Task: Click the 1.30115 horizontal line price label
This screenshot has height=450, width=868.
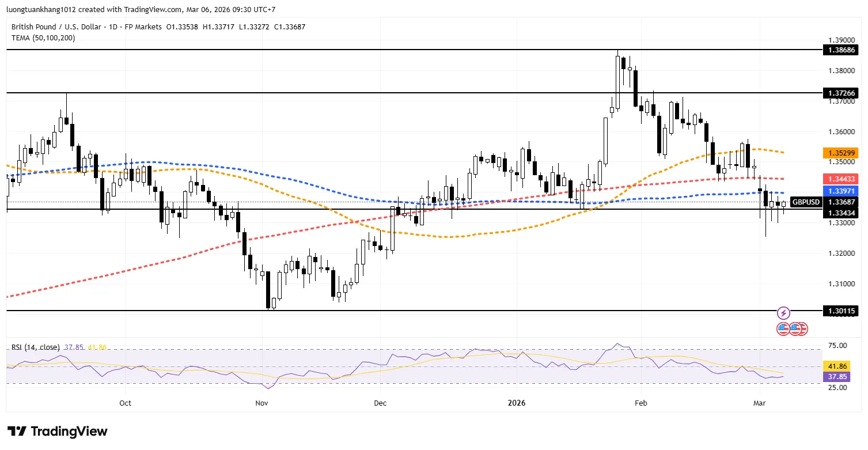Action: pyautogui.click(x=842, y=311)
